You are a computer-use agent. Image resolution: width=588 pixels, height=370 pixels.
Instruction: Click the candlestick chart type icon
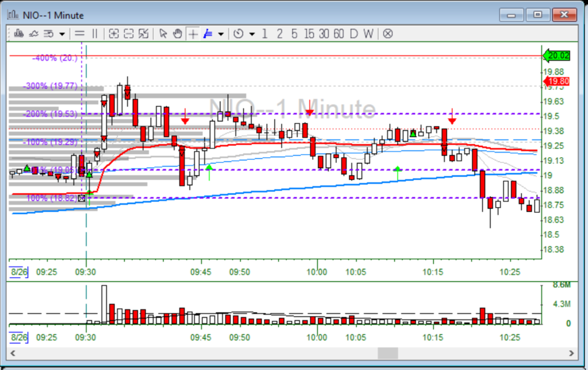[18, 34]
